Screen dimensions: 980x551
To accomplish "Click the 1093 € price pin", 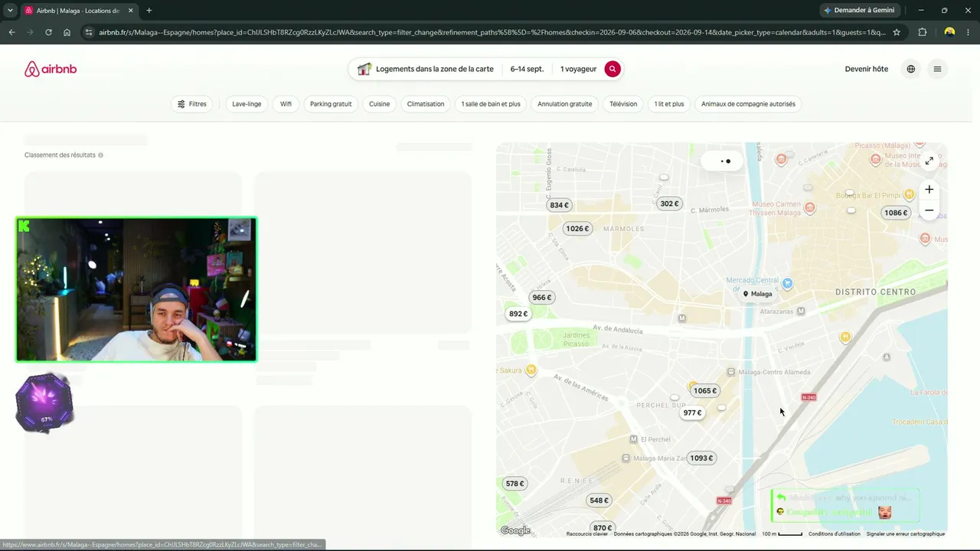I will click(x=701, y=458).
